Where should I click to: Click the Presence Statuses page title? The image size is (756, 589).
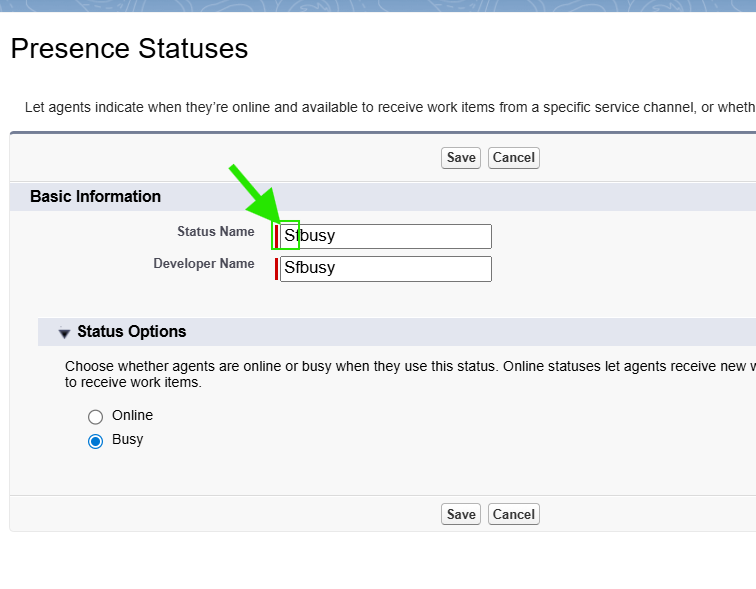click(129, 49)
